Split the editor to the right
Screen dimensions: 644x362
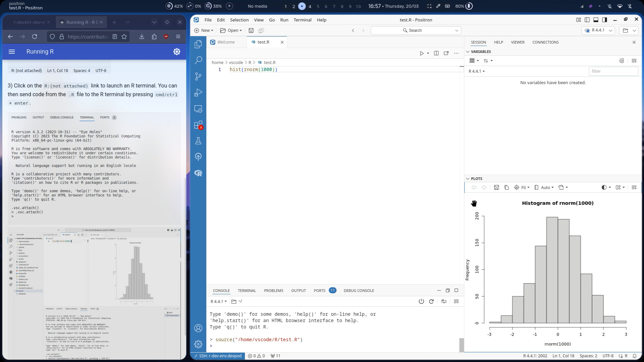pos(436,53)
